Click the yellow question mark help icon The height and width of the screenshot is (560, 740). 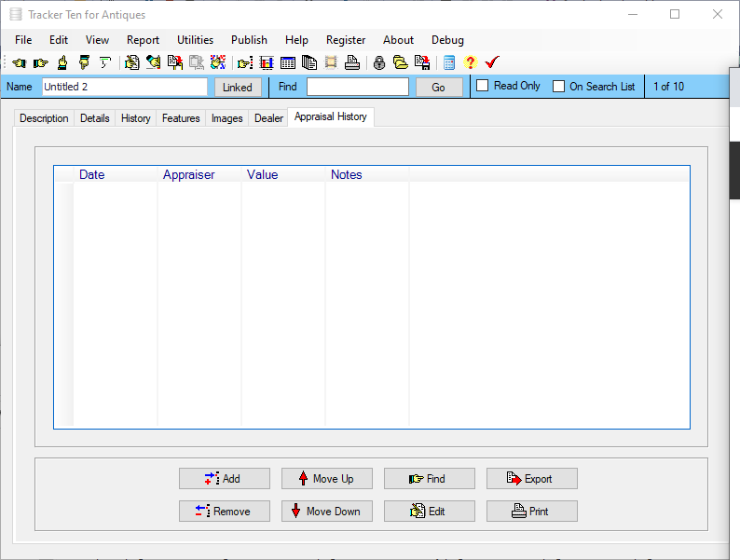pyautogui.click(x=470, y=62)
